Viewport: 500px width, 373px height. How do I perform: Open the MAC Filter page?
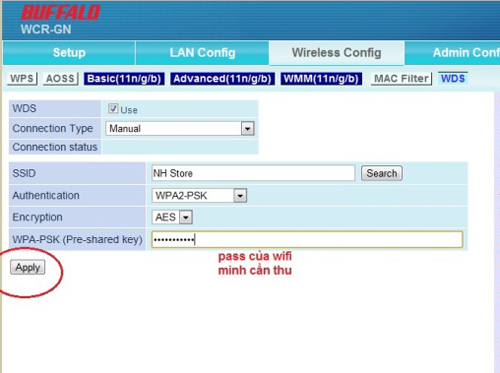pos(401,79)
